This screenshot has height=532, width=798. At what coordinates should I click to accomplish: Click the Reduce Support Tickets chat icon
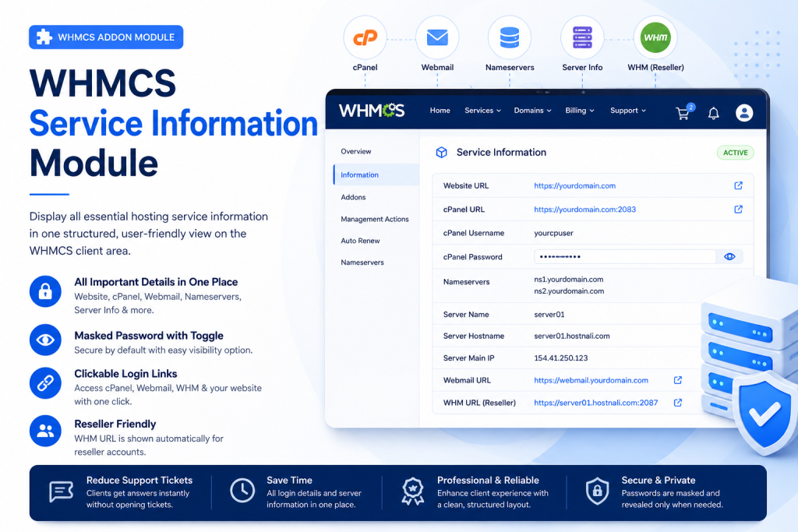click(61, 491)
